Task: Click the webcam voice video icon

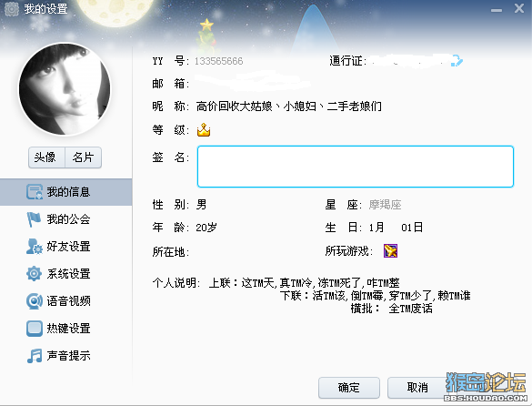Action: point(35,301)
